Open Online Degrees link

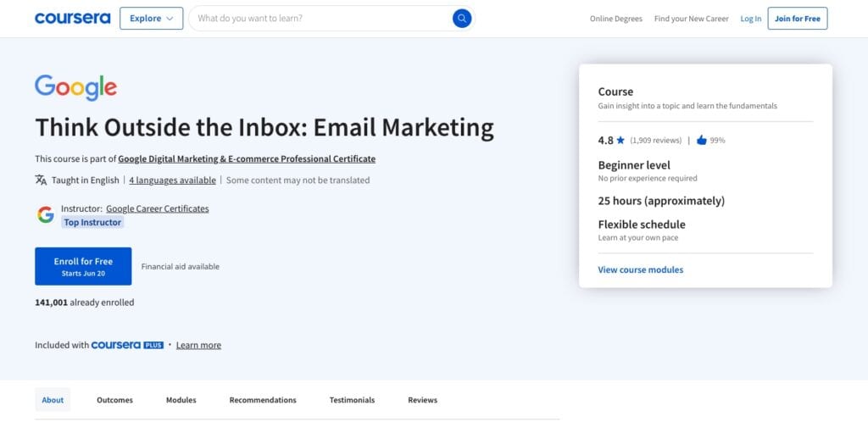[616, 19]
